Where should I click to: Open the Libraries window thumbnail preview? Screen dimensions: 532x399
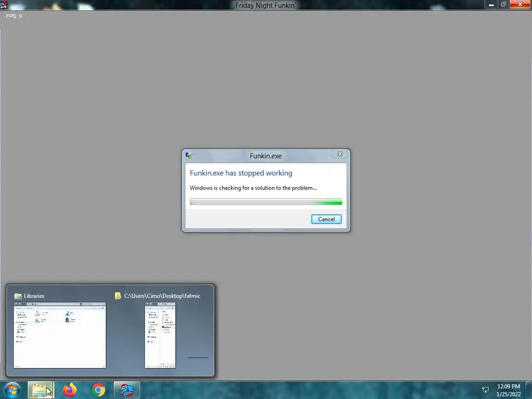pyautogui.click(x=60, y=335)
